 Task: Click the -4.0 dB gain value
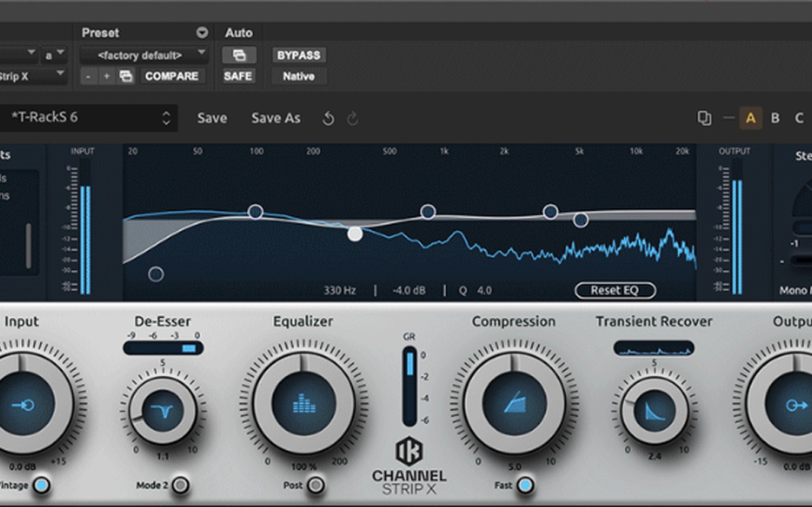tap(409, 290)
